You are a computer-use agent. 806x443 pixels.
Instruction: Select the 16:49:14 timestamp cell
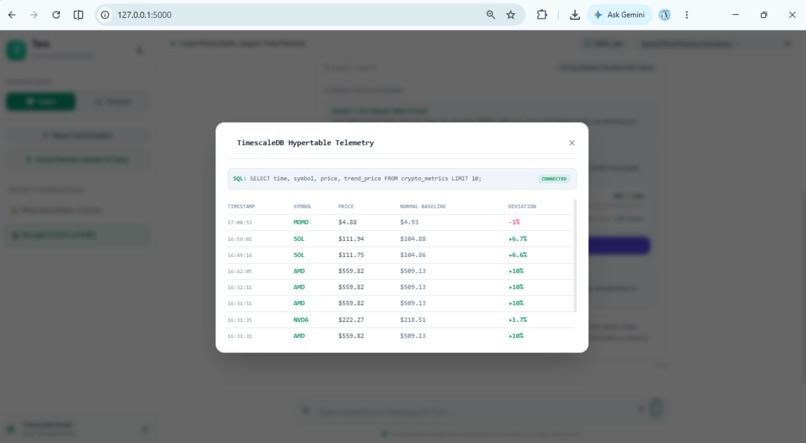pyautogui.click(x=240, y=255)
